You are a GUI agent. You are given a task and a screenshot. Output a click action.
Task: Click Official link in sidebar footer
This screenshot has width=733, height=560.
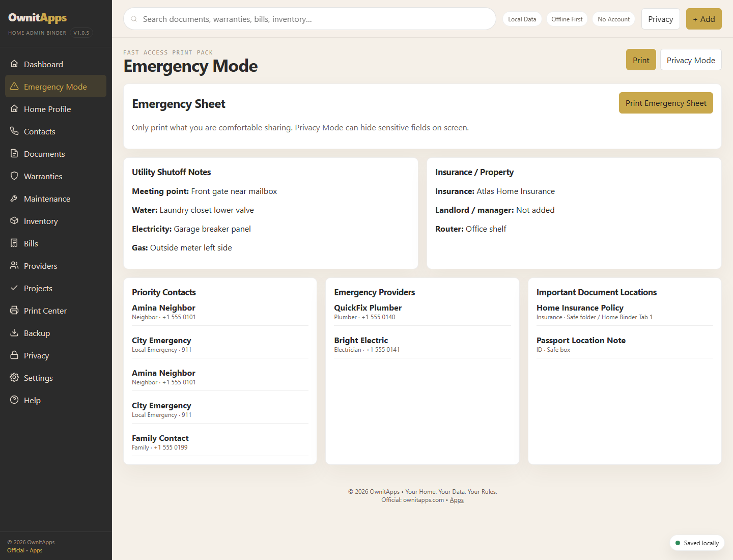click(16, 550)
